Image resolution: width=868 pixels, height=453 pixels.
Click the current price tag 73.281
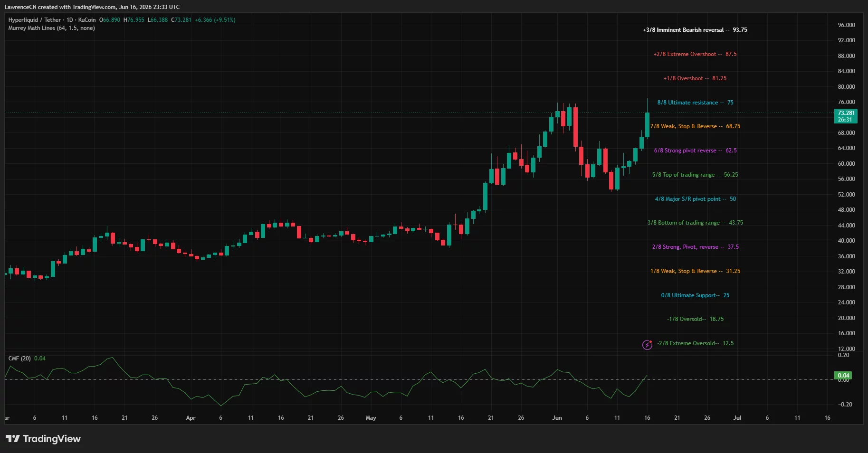[x=846, y=116]
